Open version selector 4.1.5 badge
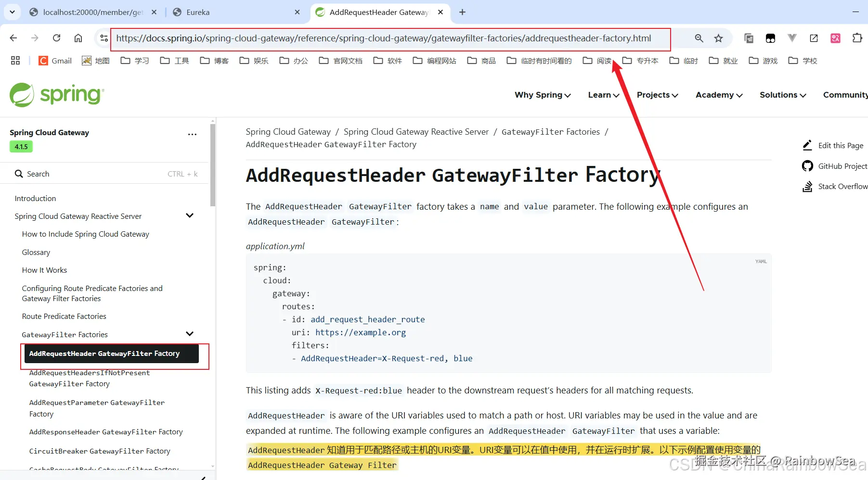 click(21, 147)
